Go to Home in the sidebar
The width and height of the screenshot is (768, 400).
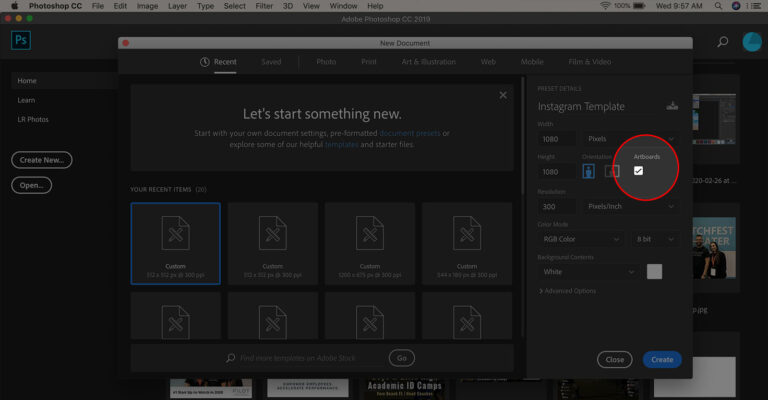click(64, 81)
